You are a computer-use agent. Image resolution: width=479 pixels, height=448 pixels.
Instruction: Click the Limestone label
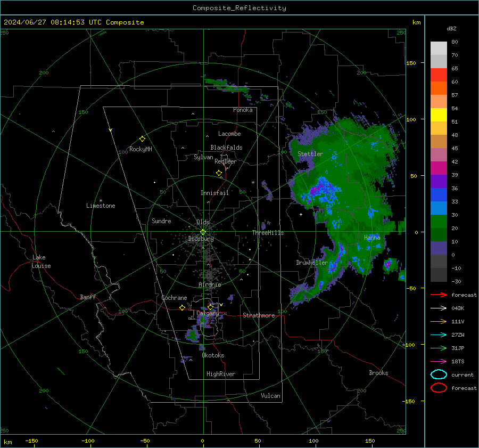click(101, 206)
